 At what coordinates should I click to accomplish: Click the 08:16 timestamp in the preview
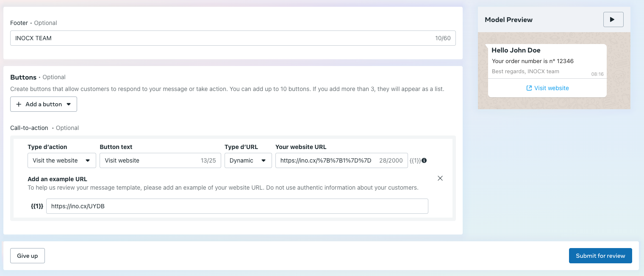(597, 74)
